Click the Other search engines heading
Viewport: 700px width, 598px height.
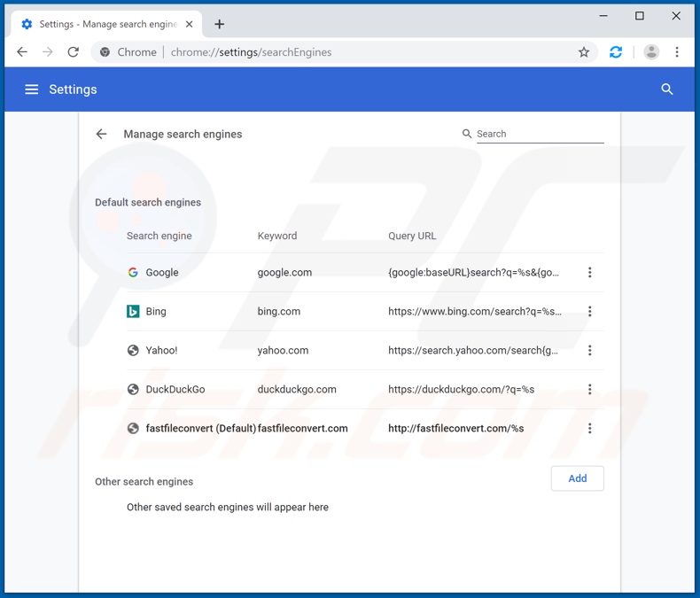[x=144, y=482]
